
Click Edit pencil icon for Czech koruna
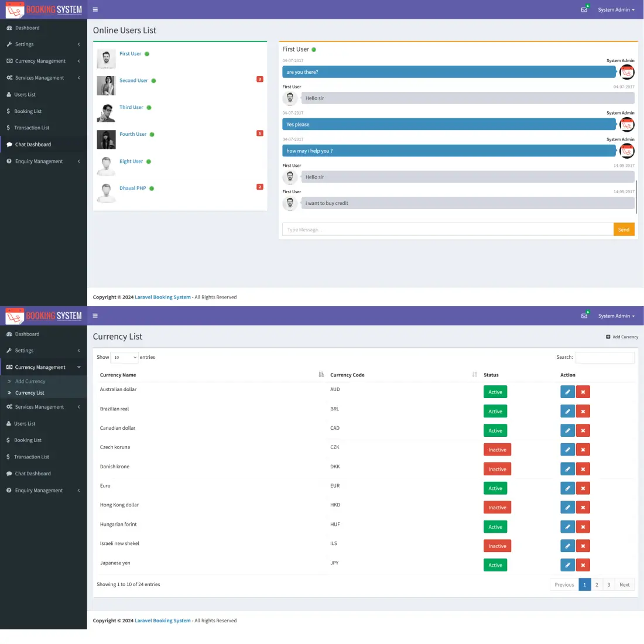[x=567, y=450]
